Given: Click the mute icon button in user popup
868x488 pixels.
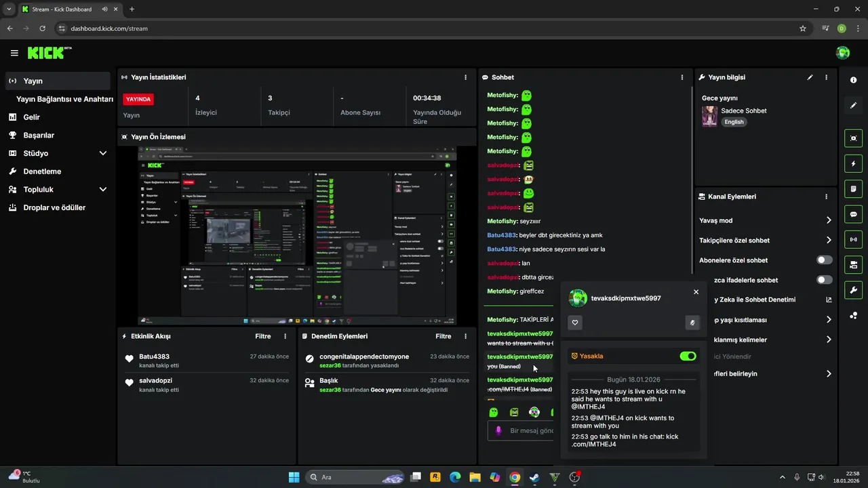Looking at the screenshot, I should 692,323.
